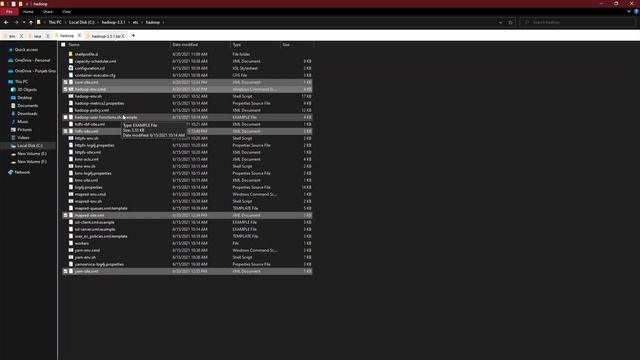Image resolution: width=640 pixels, height=360 pixels.
Task: Switch to the bin tab
Action: 11,36
